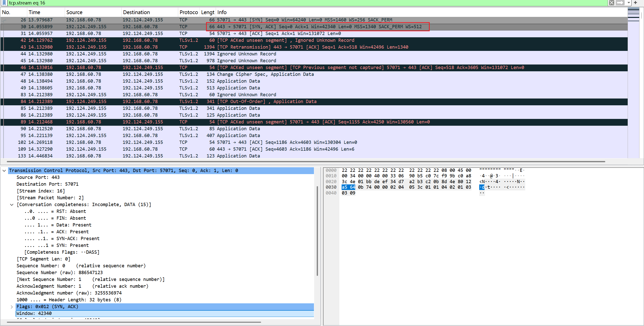Screen dimensions: 644x326
Task: Sort by the Length column header
Action: 208,12
